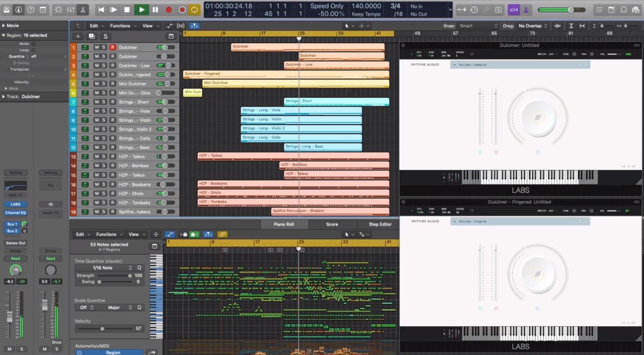
Task: Toggle the Editors scissors button
Action: pyautogui.click(x=83, y=10)
